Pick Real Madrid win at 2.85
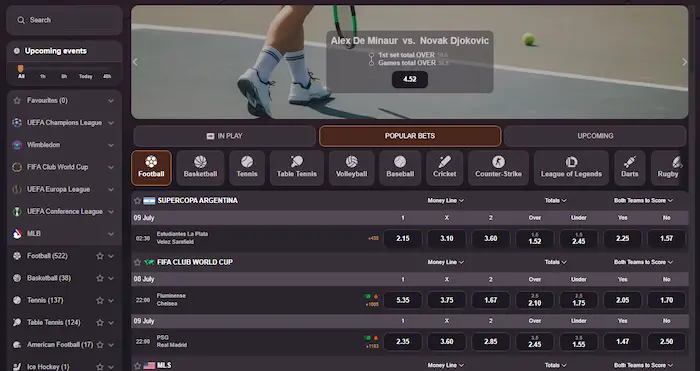 (490, 342)
